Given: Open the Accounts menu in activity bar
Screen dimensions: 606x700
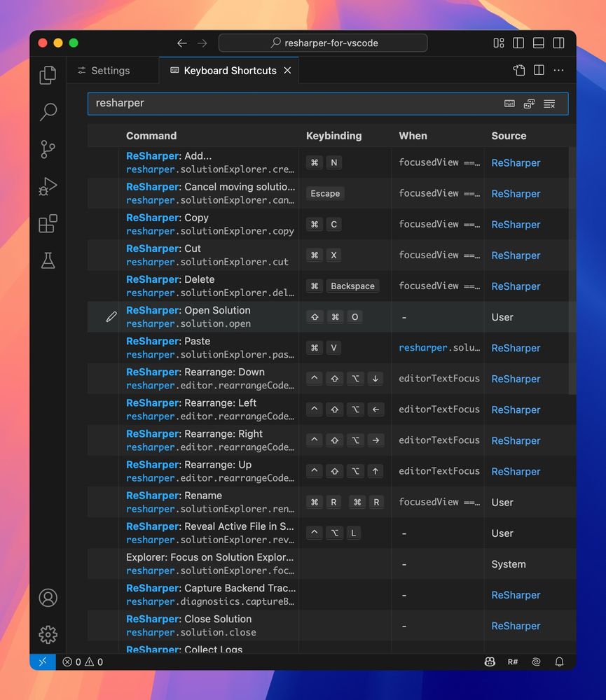Looking at the screenshot, I should (x=48, y=598).
